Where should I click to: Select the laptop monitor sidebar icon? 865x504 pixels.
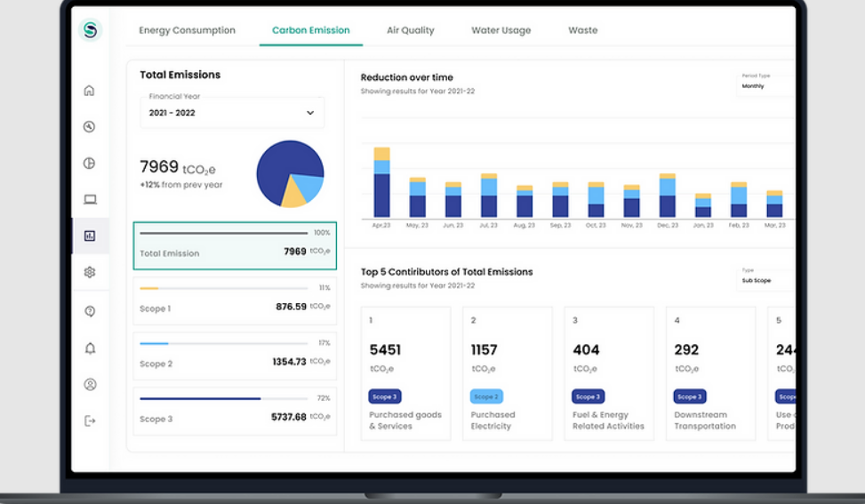click(x=90, y=200)
